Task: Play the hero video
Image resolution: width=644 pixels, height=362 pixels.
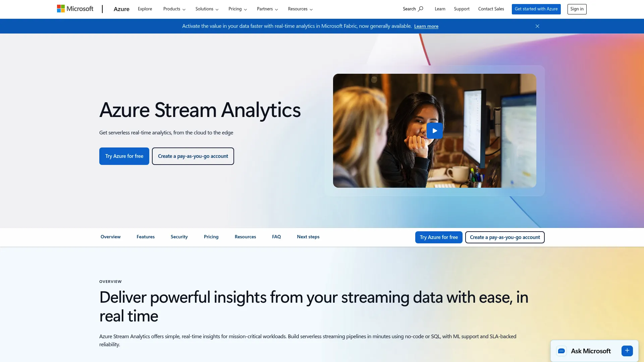Action: (435, 131)
